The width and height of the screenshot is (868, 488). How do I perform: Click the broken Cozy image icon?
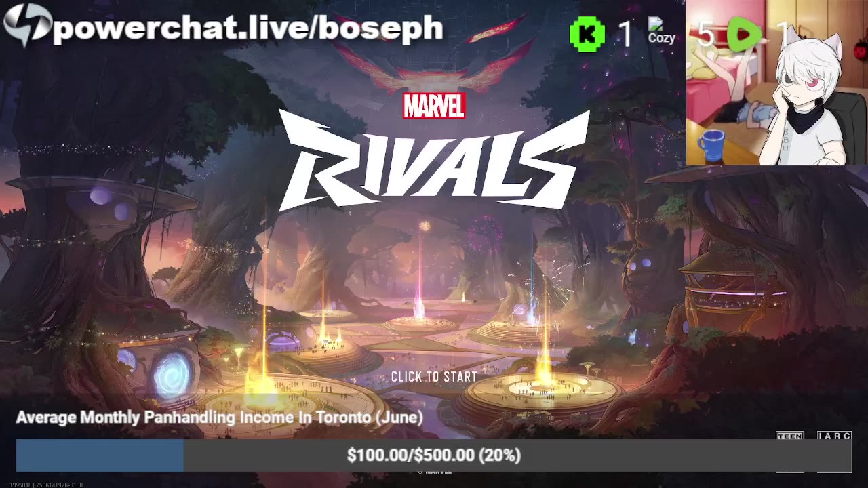tap(654, 25)
